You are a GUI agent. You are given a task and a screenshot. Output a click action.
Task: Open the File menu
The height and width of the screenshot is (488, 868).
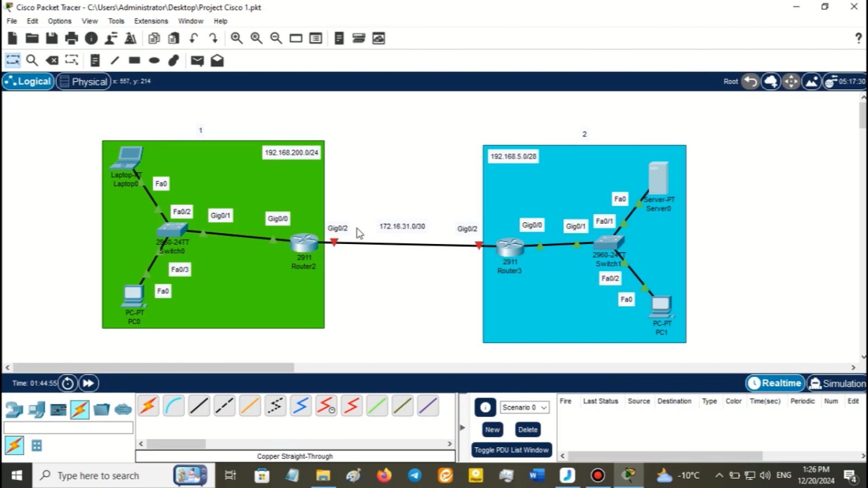pos(12,21)
